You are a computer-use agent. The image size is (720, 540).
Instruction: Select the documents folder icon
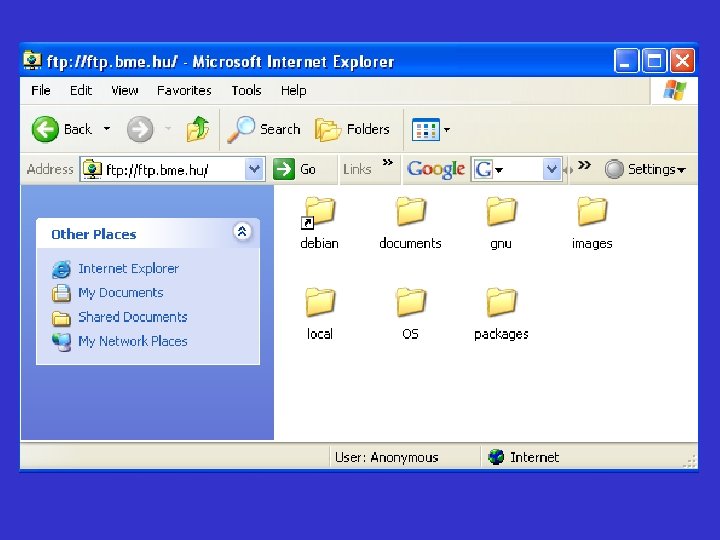(x=411, y=212)
